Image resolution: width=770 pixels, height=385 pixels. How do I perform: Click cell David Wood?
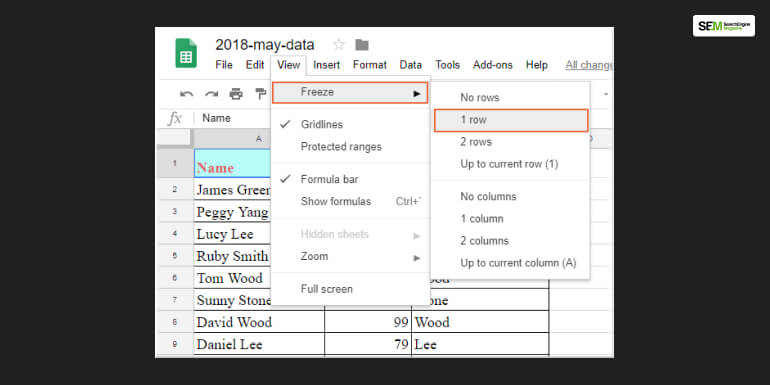[259, 322]
